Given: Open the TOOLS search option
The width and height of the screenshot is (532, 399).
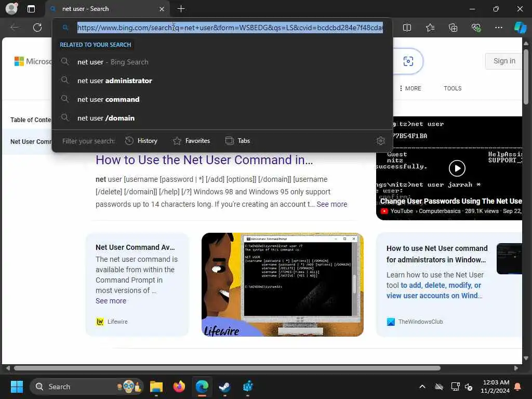Looking at the screenshot, I should (x=453, y=88).
